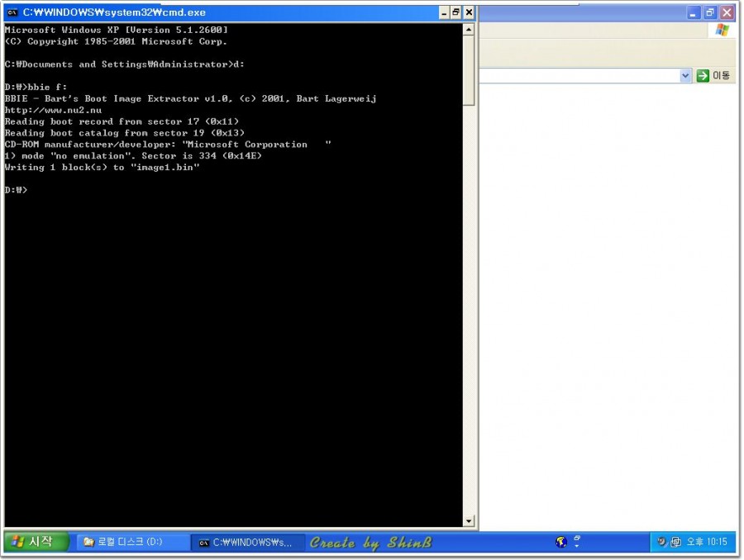The height and width of the screenshot is (560, 744).
Task: Click the Korean IME tray icon
Action: [x=676, y=542]
